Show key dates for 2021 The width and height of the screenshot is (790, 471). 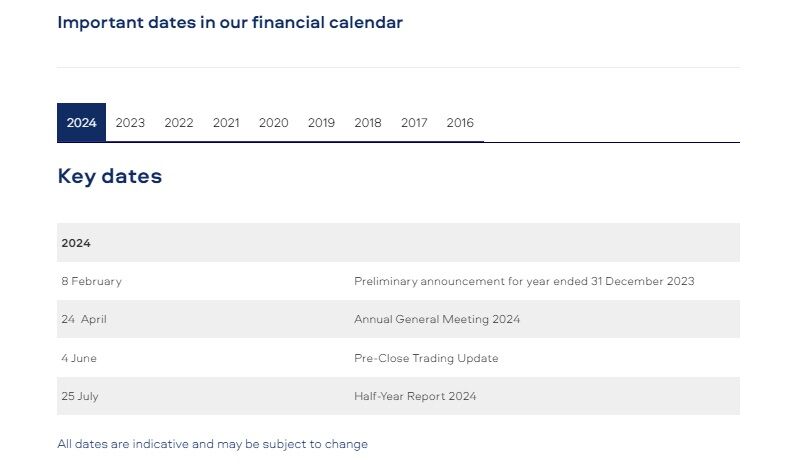pos(226,123)
